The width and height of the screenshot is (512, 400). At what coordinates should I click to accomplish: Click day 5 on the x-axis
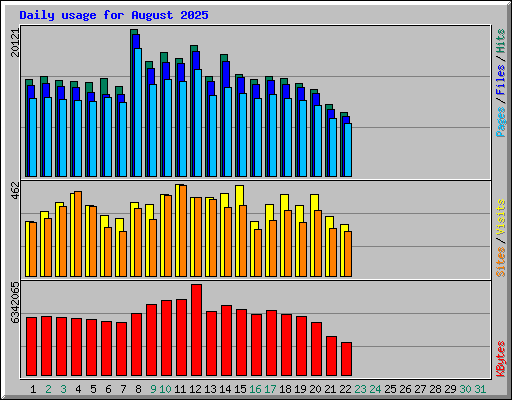click(x=93, y=389)
